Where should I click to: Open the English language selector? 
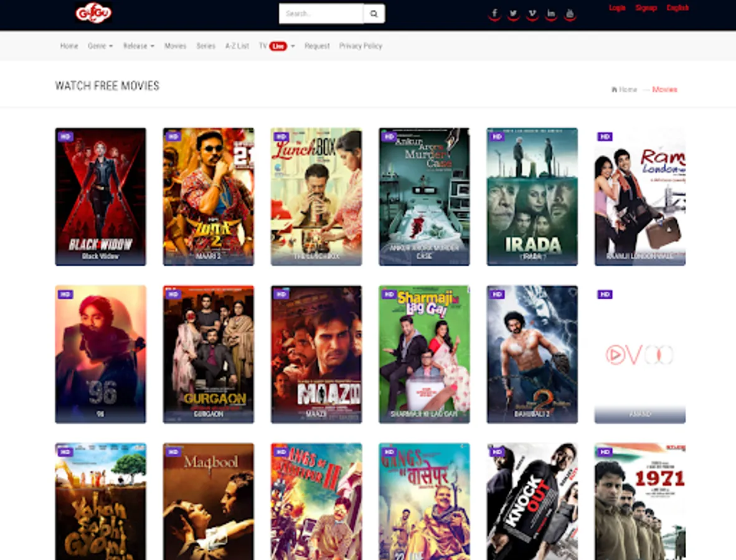coord(677,7)
